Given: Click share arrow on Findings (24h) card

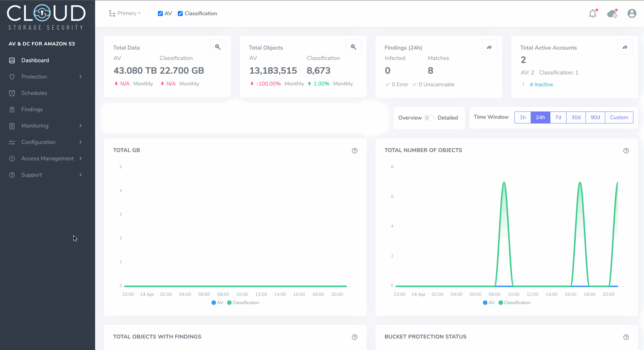Looking at the screenshot, I should pyautogui.click(x=489, y=47).
